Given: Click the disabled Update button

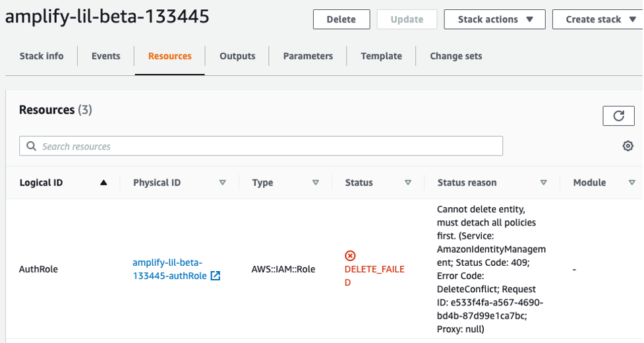Looking at the screenshot, I should tap(407, 19).
